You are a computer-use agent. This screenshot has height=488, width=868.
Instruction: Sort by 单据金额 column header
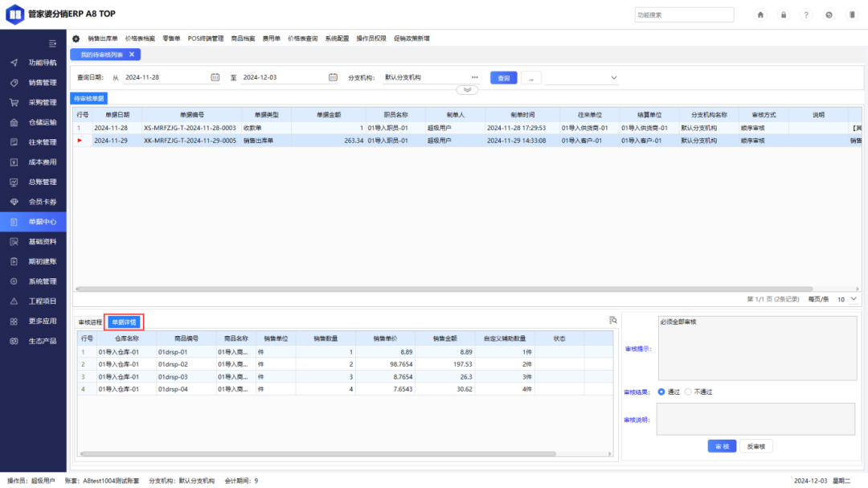[329, 115]
